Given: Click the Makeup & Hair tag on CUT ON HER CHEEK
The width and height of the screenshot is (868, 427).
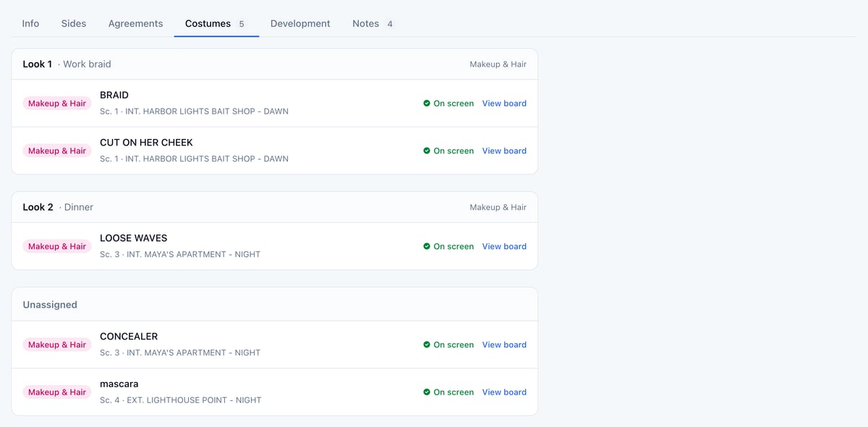Looking at the screenshot, I should pos(57,151).
